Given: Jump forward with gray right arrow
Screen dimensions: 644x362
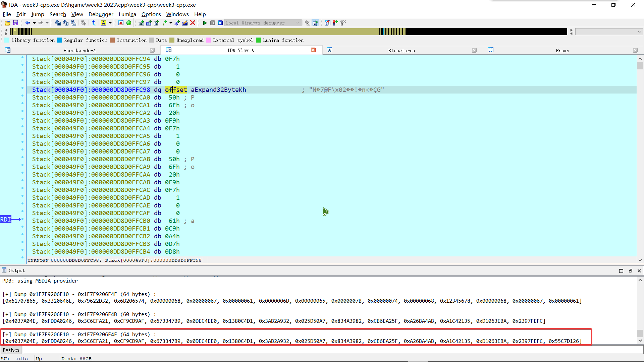Looking at the screenshot, I should pyautogui.click(x=41, y=23).
